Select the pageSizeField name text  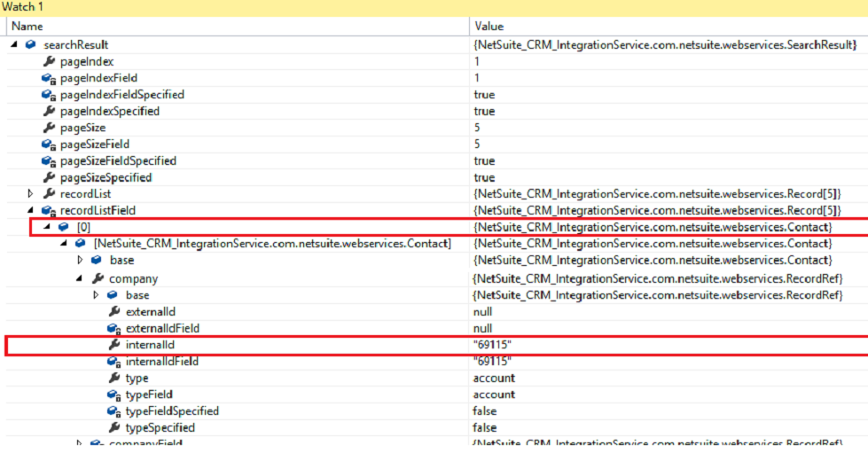click(x=95, y=144)
